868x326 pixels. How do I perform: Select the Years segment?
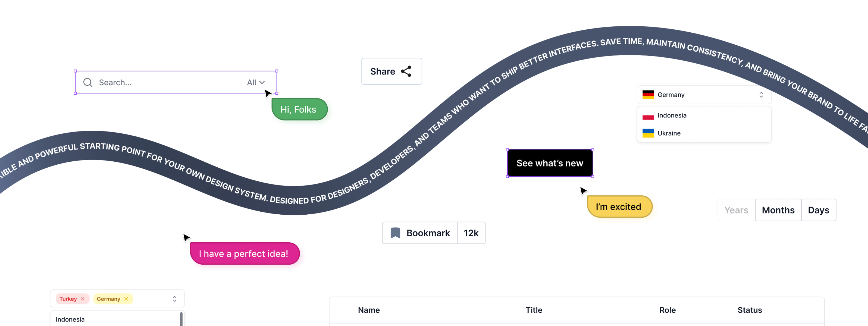[736, 210]
